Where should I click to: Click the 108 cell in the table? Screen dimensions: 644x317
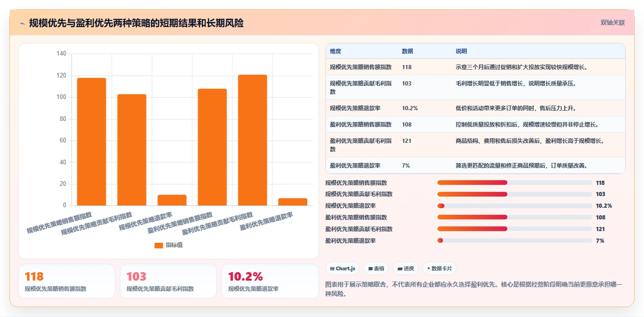[x=407, y=124]
